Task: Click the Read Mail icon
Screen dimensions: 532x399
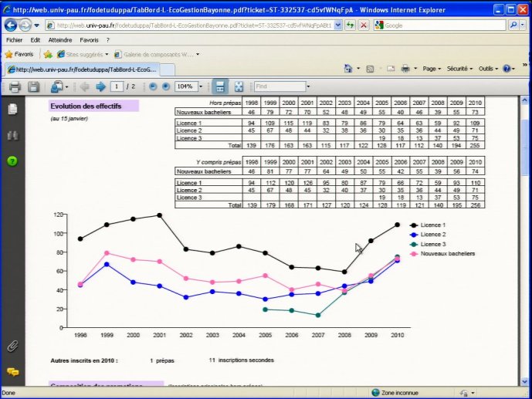Action: [x=391, y=69]
